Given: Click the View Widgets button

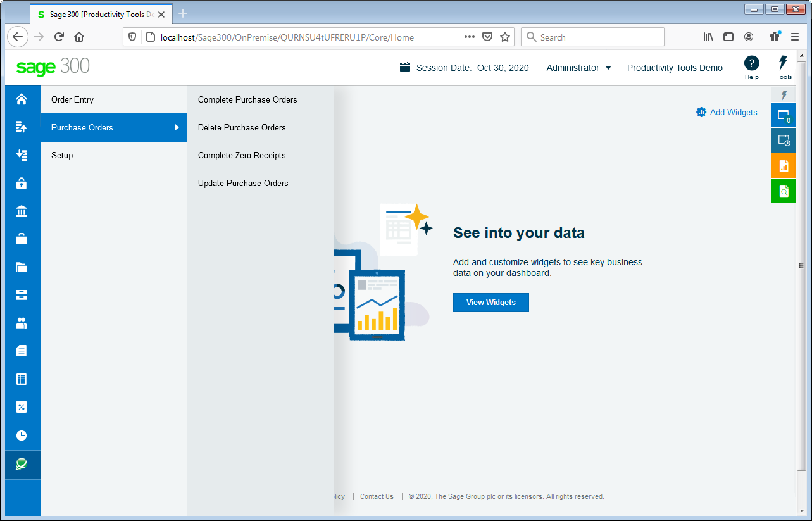Looking at the screenshot, I should click(491, 303).
